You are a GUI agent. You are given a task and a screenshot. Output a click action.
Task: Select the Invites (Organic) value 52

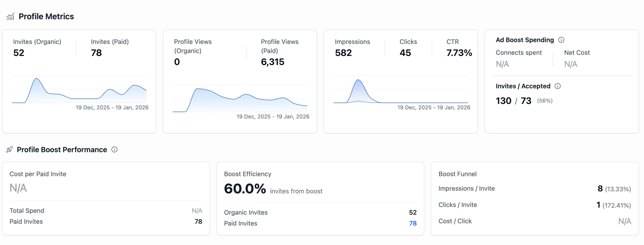(19, 53)
